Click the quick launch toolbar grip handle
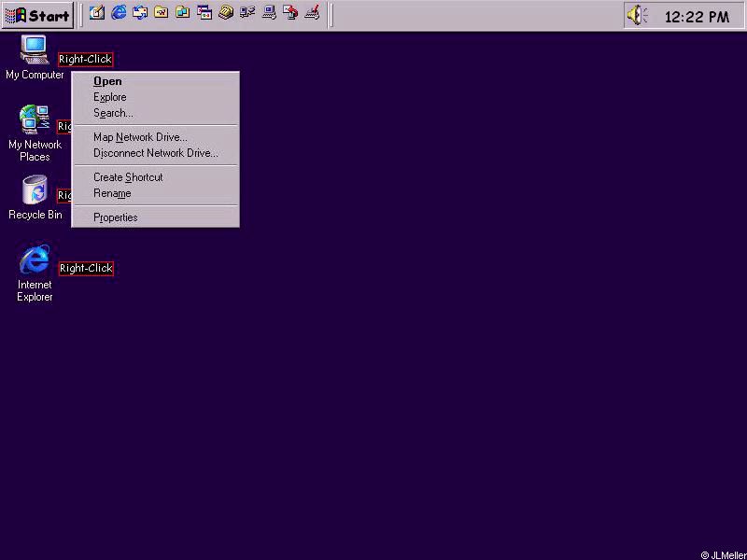747x560 pixels. tap(80, 15)
